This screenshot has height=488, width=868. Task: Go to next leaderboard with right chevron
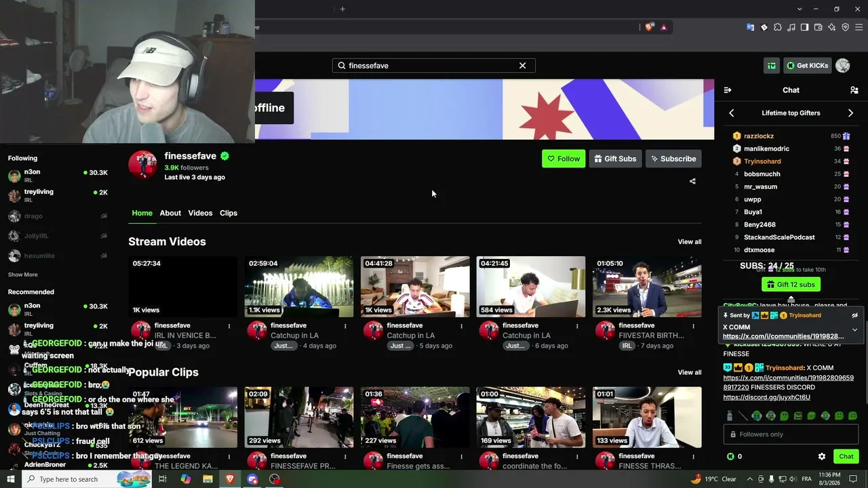point(850,113)
